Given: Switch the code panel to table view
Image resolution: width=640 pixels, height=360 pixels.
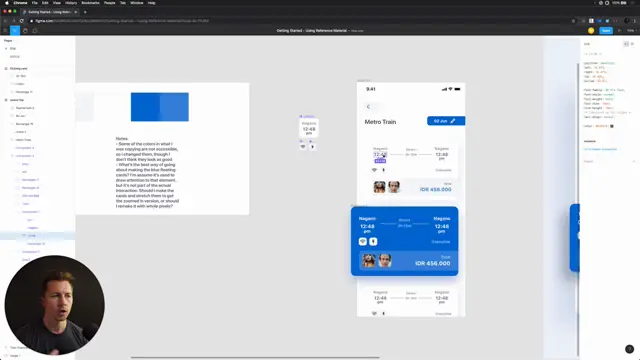Looking at the screenshot, I should point(626,44).
